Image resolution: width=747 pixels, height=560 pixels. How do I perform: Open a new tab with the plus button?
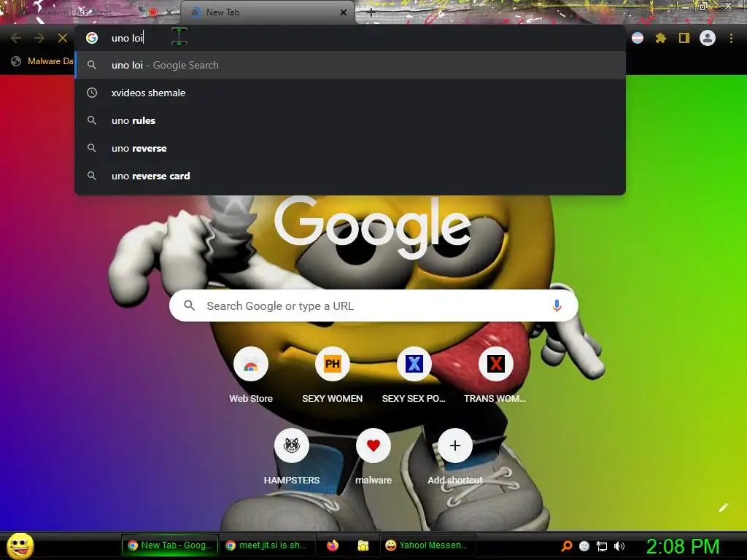(x=371, y=13)
